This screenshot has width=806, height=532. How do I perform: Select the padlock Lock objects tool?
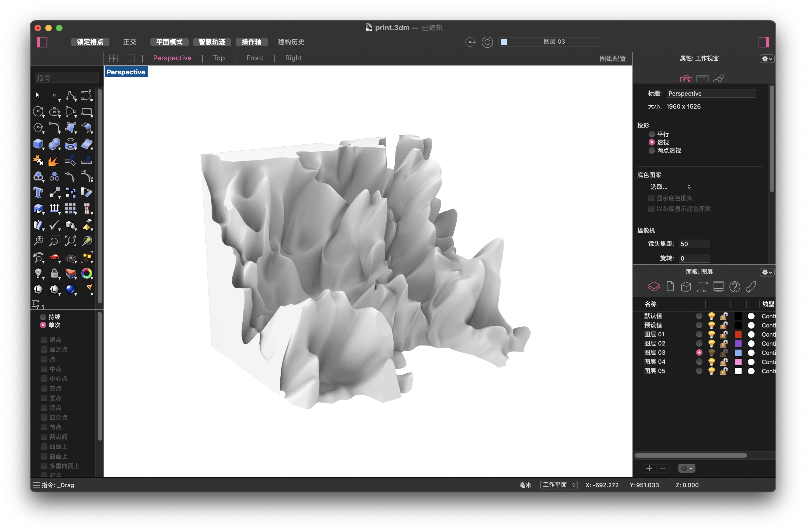[54, 273]
